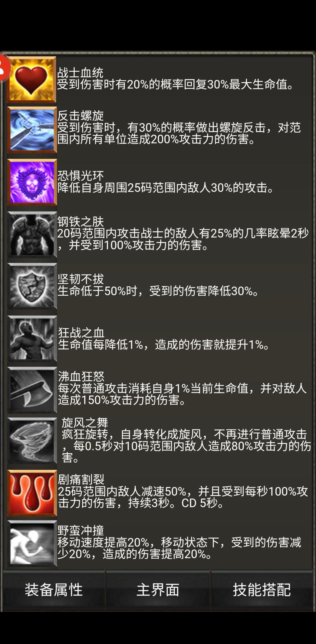The width and height of the screenshot is (316, 644).
Task: Go to the 主界面 tab
Action: coord(158,590)
